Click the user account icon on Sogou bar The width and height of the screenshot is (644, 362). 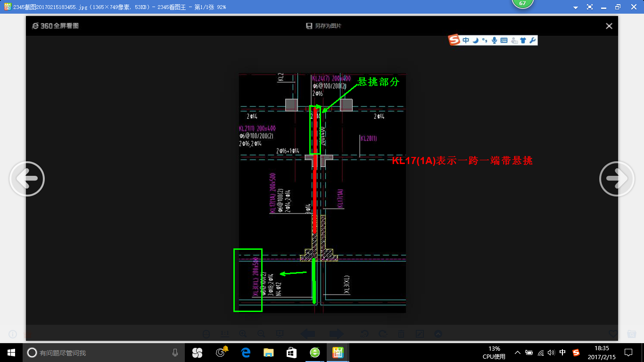pos(514,41)
